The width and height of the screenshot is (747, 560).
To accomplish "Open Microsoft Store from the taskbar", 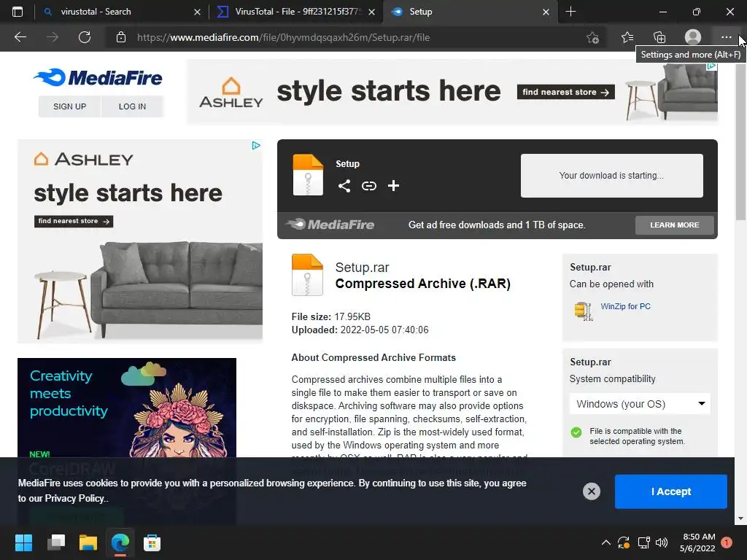I will click(152, 542).
